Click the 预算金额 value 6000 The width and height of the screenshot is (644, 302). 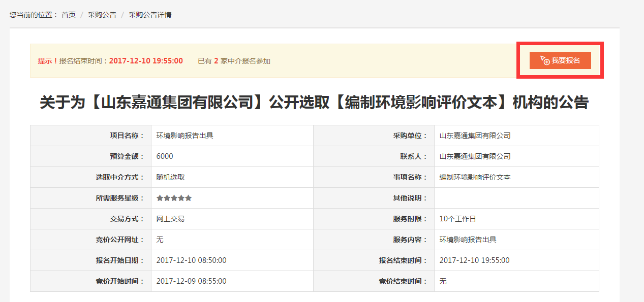tap(165, 156)
